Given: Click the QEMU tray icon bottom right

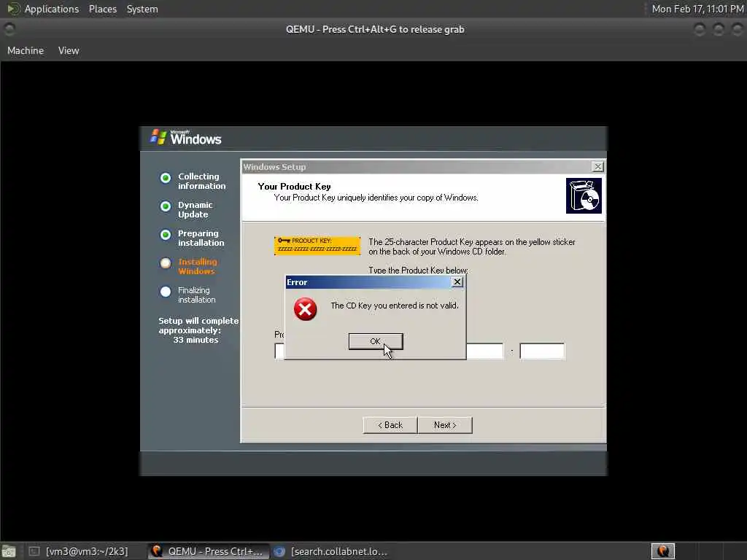Looking at the screenshot, I should [x=662, y=551].
